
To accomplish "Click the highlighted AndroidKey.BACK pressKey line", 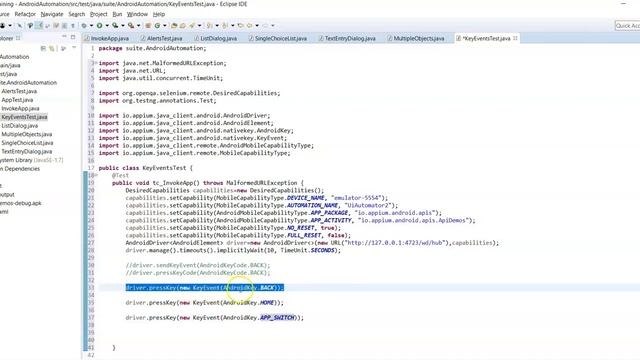I will point(204,288).
